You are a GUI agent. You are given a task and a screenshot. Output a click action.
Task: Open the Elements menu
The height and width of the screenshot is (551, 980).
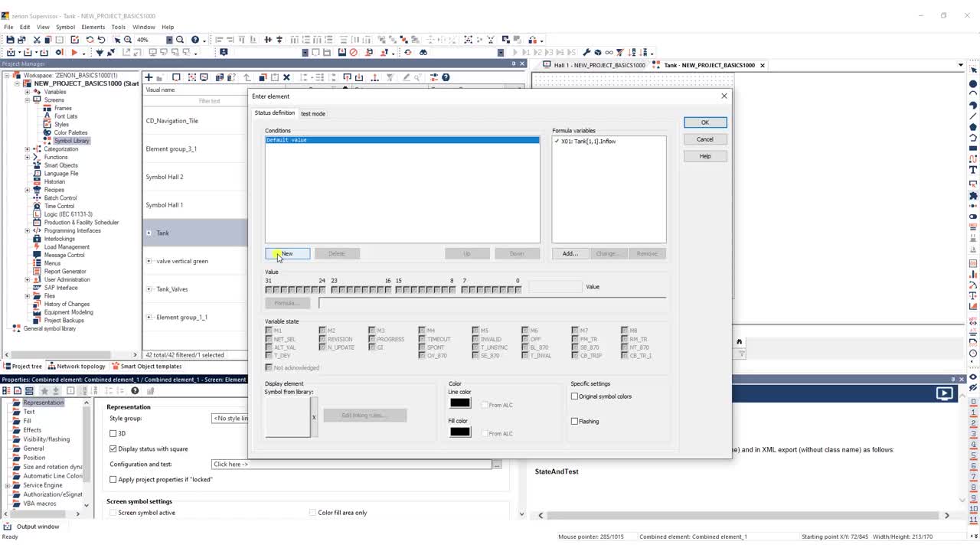click(x=93, y=27)
